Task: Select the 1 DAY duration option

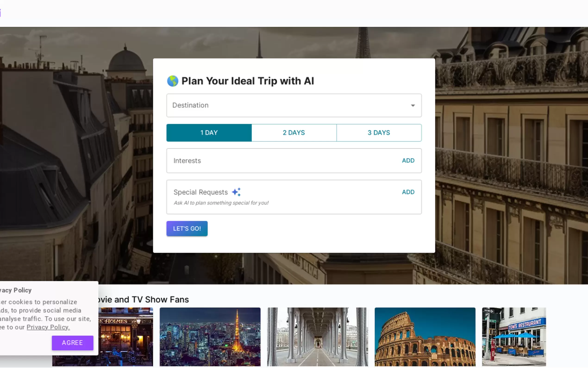Action: coord(209,133)
